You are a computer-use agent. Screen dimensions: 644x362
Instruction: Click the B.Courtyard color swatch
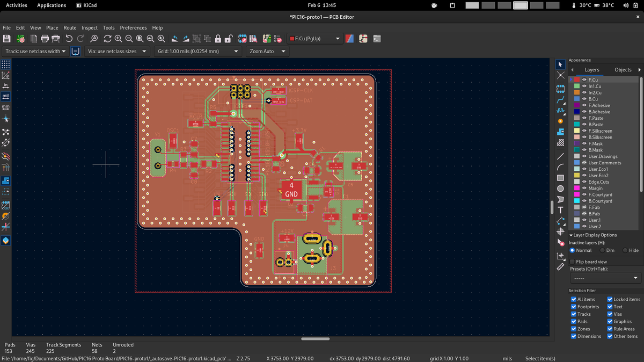tap(576, 201)
